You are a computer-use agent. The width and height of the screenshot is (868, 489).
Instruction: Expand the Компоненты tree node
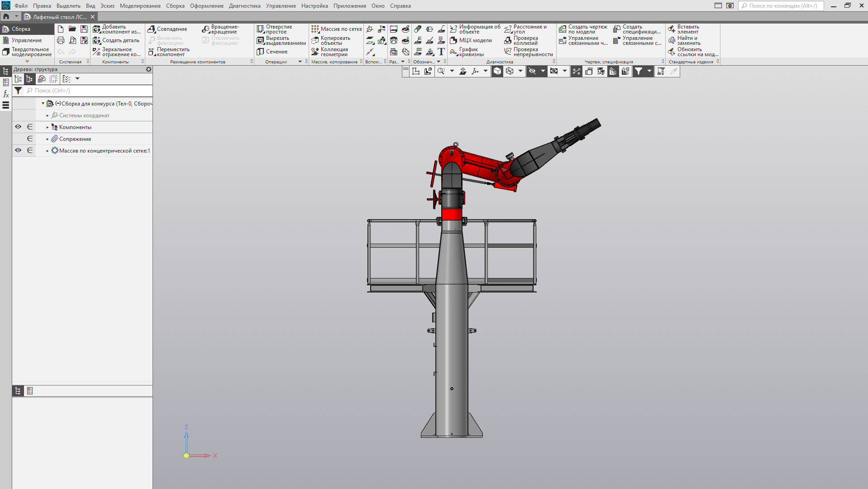pos(48,127)
